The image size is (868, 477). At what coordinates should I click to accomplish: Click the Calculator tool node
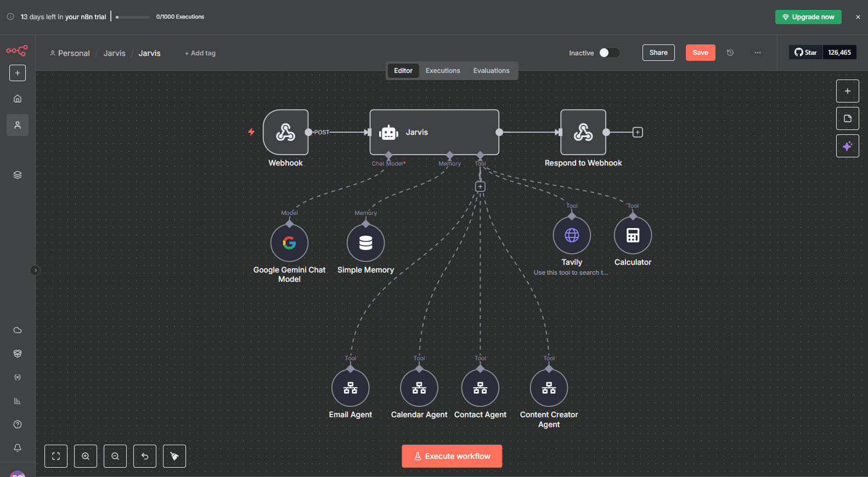633,235
